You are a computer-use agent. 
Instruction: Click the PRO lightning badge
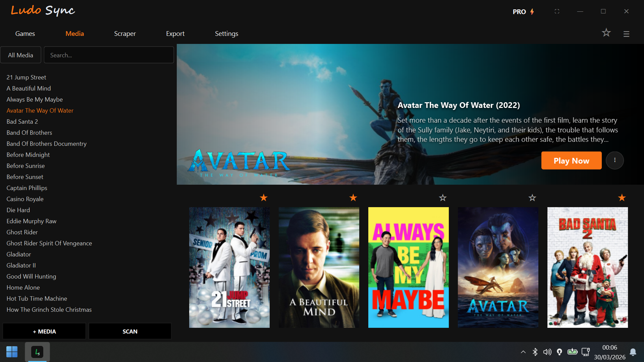coord(523,12)
